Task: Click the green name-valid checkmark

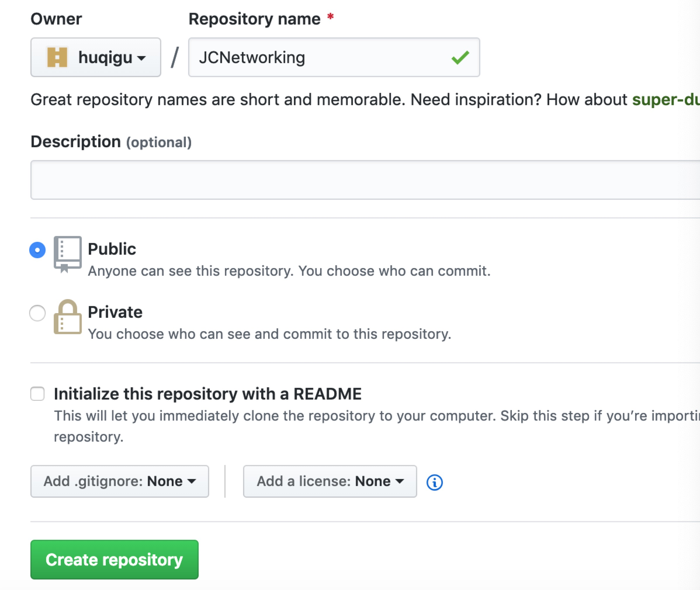Action: pyautogui.click(x=460, y=57)
